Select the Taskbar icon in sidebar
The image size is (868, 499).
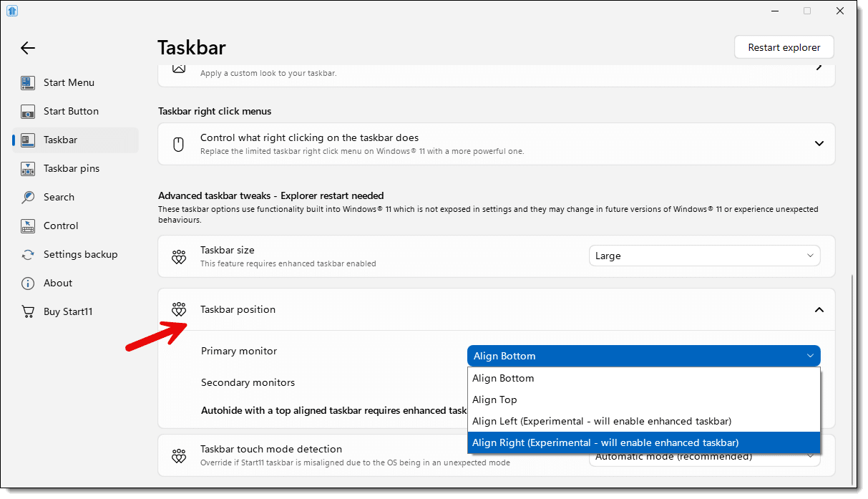pyautogui.click(x=28, y=140)
